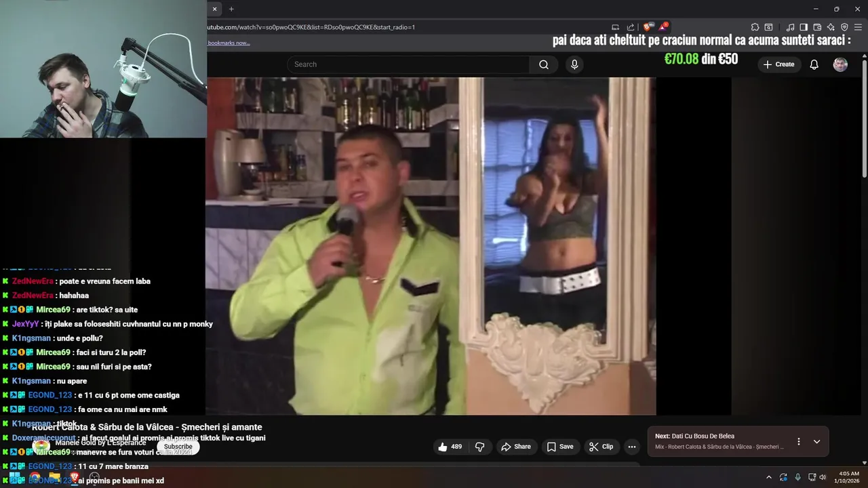Click the bookmarks now... link in bookmarks bar
The width and height of the screenshot is (868, 488).
pyautogui.click(x=229, y=43)
